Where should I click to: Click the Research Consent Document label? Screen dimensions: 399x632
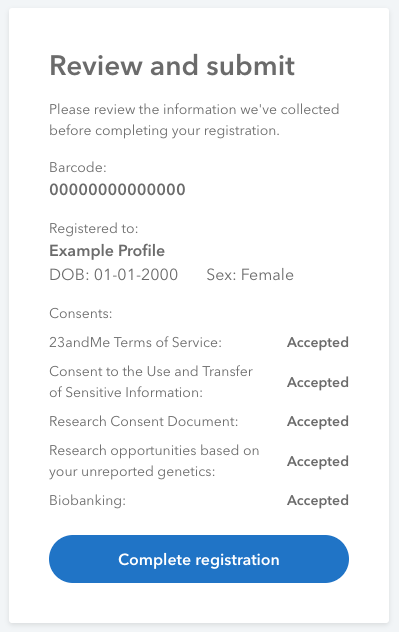(144, 421)
